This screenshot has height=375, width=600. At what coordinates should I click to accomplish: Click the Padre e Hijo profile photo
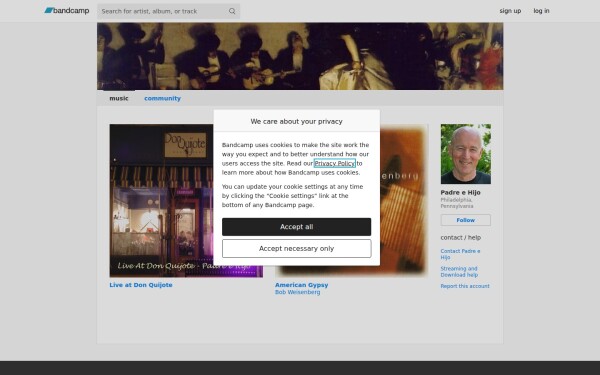pyautogui.click(x=466, y=154)
